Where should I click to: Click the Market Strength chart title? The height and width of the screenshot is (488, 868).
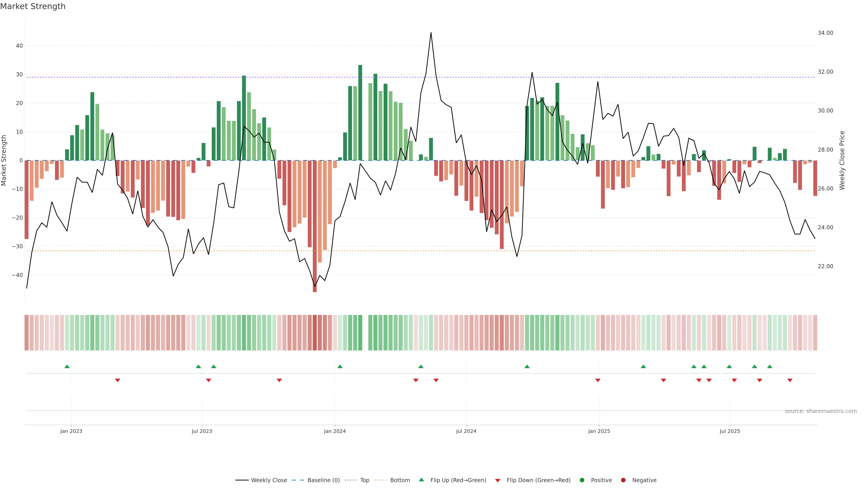coord(33,6)
